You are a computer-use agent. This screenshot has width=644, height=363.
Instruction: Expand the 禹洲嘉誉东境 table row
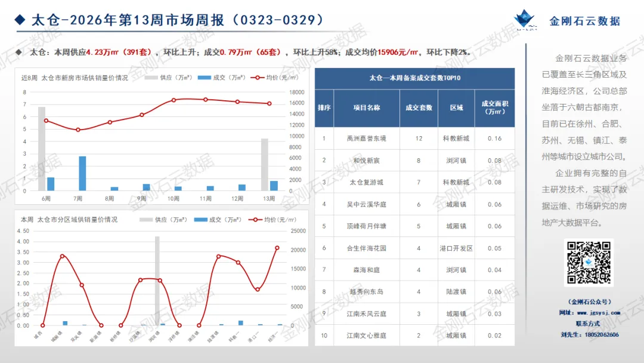367,138
